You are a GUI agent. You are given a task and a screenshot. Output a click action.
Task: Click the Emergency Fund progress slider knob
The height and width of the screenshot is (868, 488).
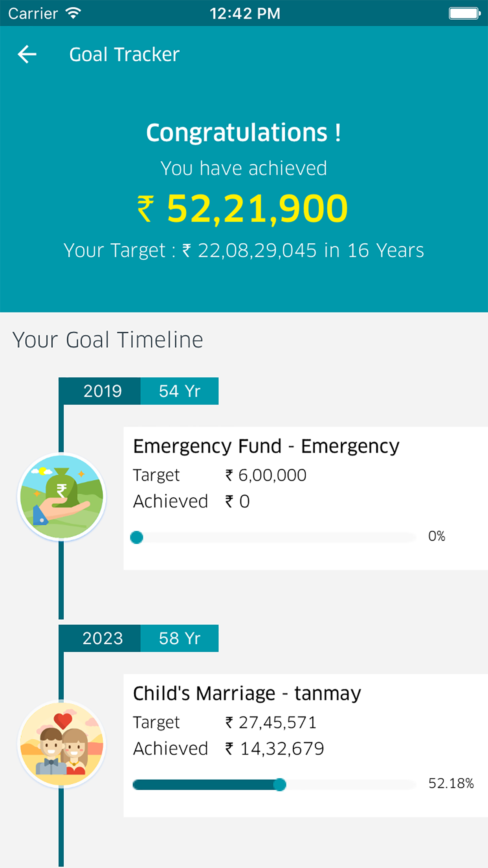tap(137, 537)
